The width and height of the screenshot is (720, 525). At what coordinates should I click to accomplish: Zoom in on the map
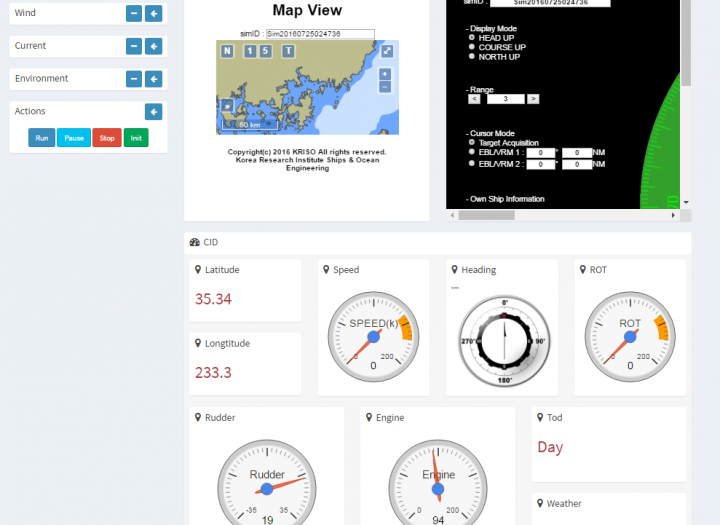click(385, 74)
